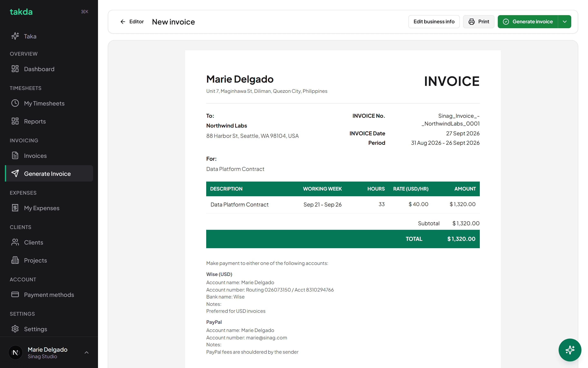Click the Quezon City address line

click(x=267, y=91)
